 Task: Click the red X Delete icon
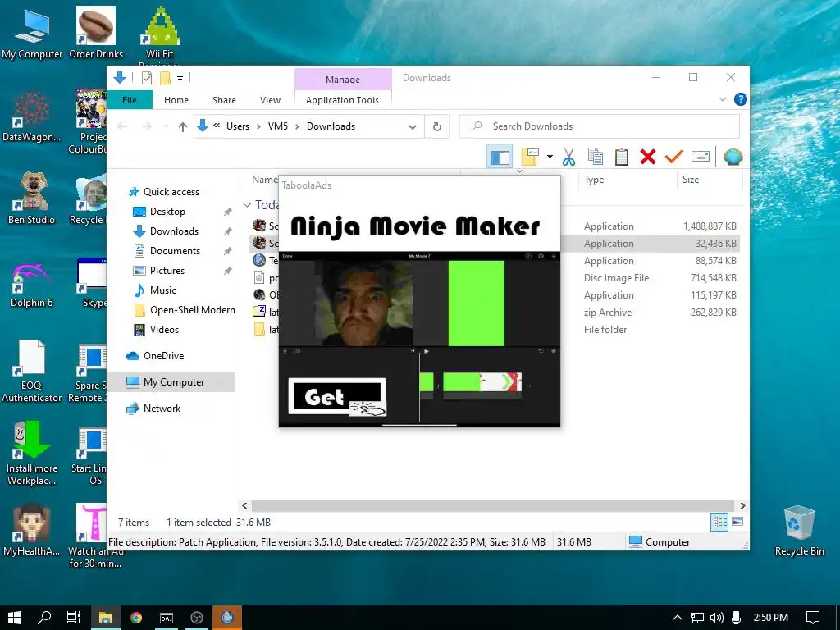648,157
